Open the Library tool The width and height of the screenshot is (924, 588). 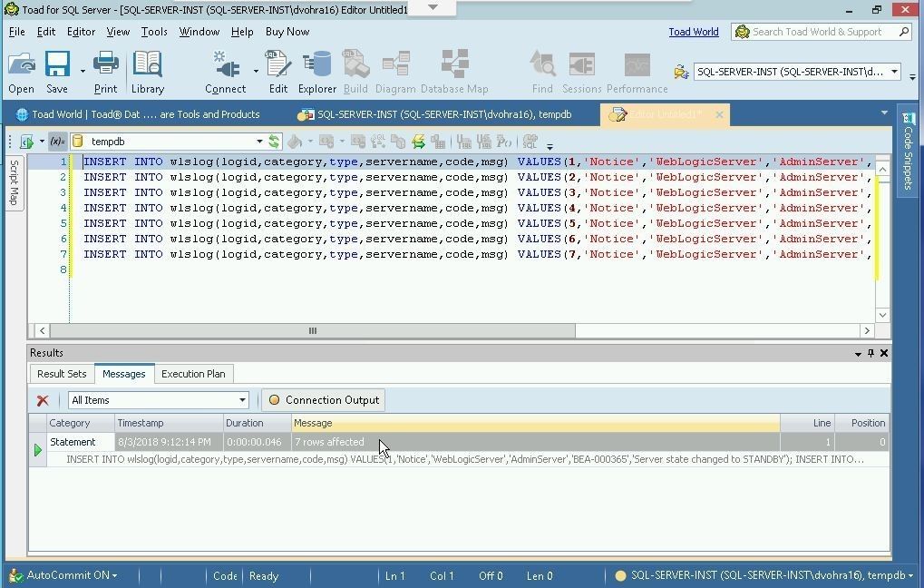[x=147, y=72]
